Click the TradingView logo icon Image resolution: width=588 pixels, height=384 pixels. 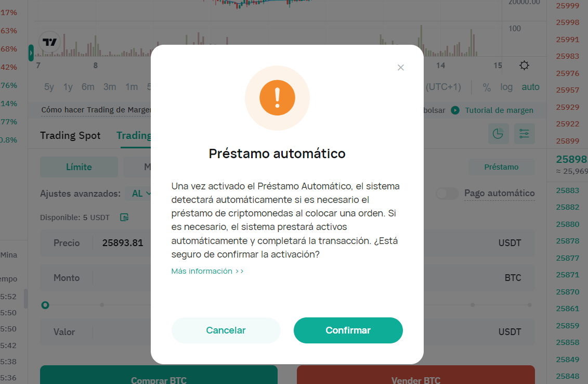click(49, 42)
